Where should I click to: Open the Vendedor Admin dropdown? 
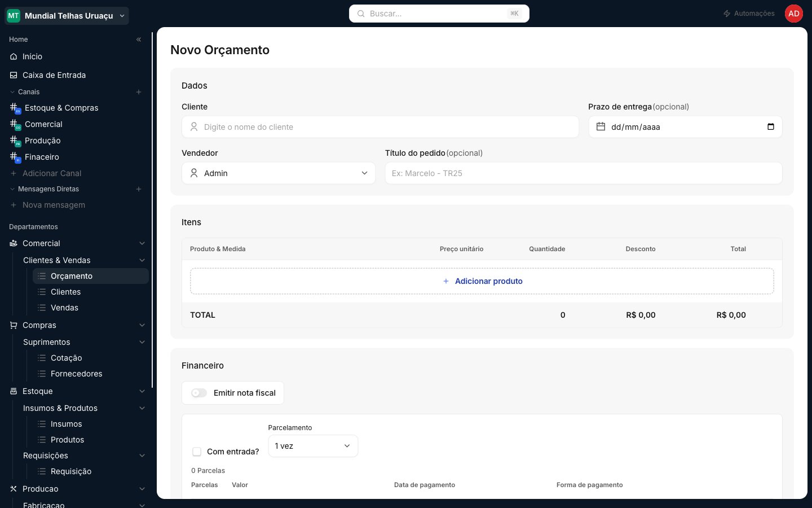click(279, 173)
